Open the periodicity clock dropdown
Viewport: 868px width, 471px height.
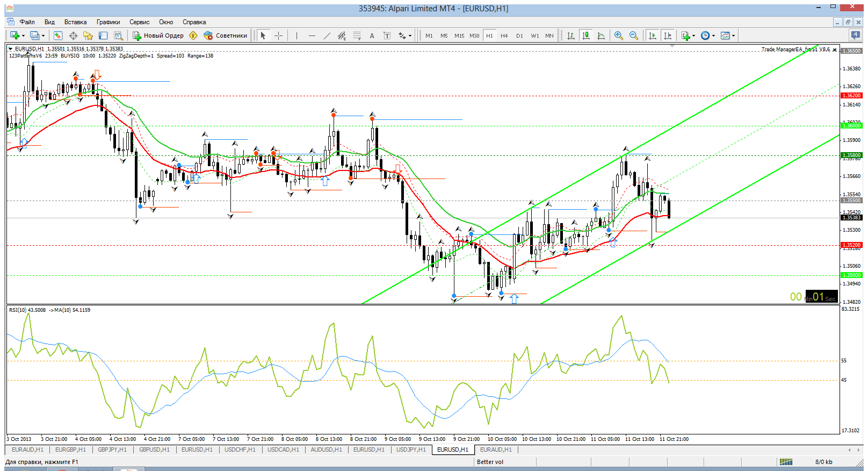708,35
